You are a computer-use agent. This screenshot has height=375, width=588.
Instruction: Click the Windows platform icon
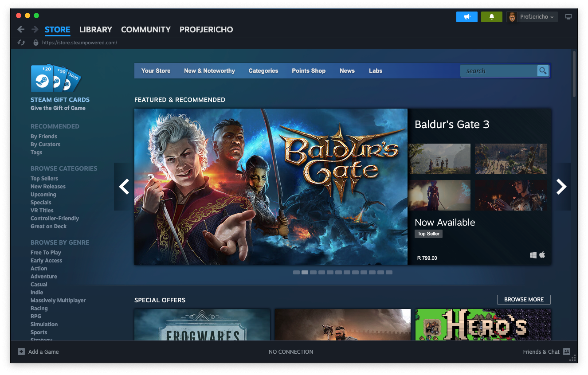point(533,255)
